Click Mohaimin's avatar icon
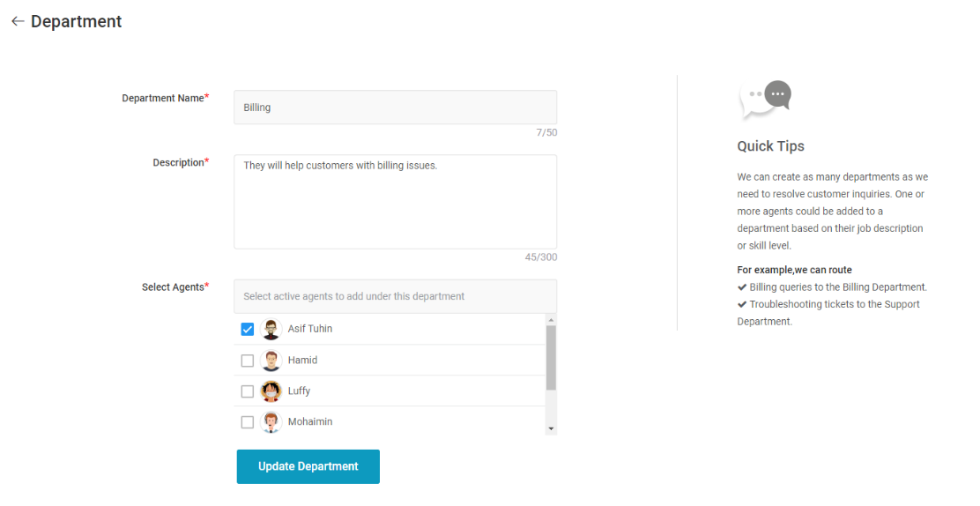The height and width of the screenshot is (506, 980). click(271, 422)
